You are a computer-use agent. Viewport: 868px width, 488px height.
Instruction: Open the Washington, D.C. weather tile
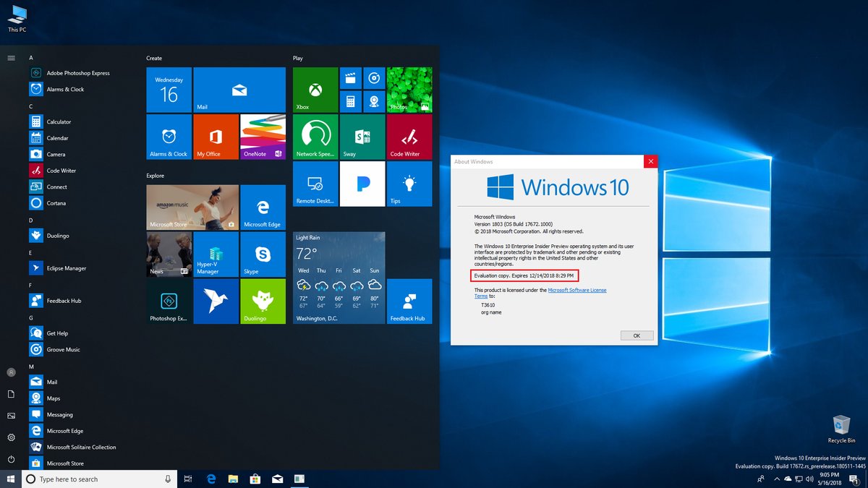(x=339, y=278)
